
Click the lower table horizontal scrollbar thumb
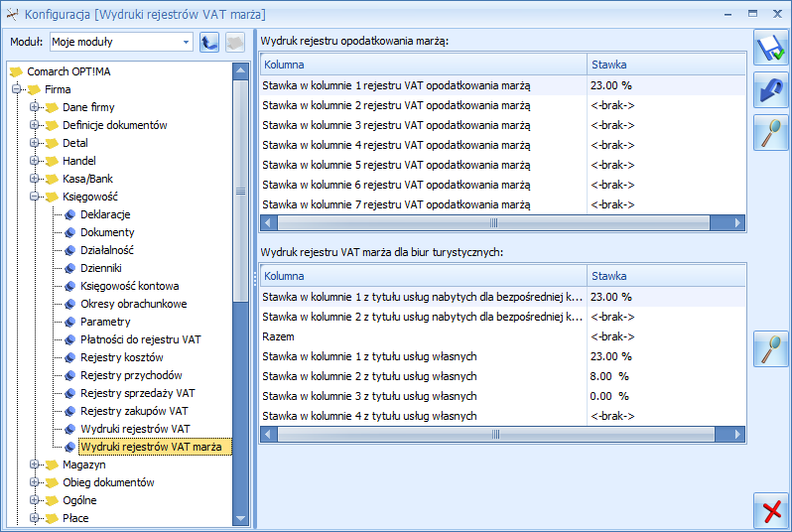(496, 434)
